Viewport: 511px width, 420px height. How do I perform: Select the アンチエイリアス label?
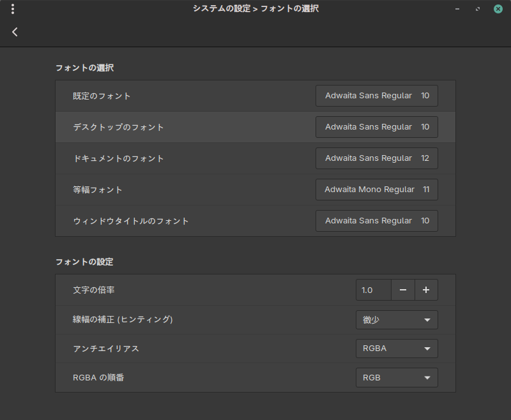pyautogui.click(x=106, y=349)
